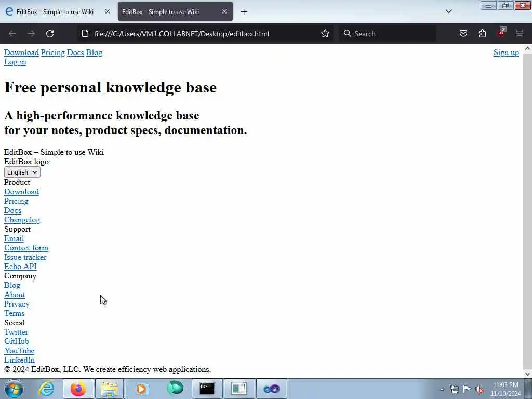Click the 'Free personal knowledge base' heading

[x=110, y=87]
